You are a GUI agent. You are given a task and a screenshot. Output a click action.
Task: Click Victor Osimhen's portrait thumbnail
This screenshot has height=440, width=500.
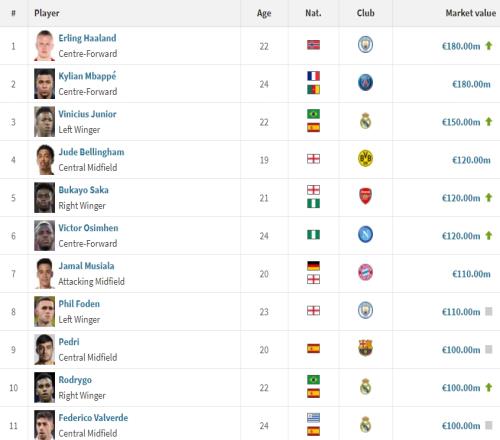pos(44,236)
